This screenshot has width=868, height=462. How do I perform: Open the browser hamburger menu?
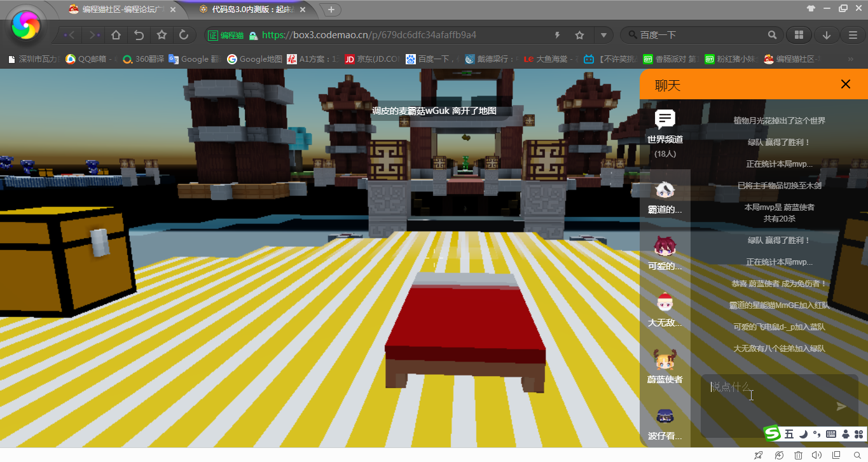pyautogui.click(x=853, y=35)
